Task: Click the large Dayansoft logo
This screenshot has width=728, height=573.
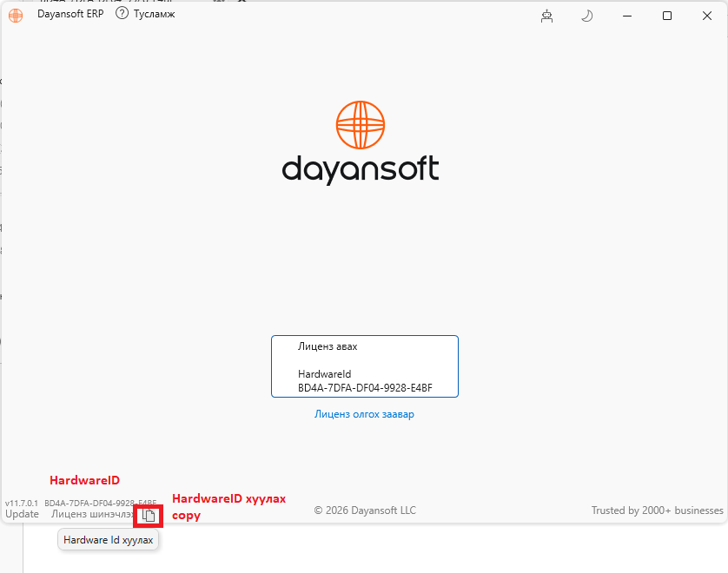Action: [x=361, y=142]
